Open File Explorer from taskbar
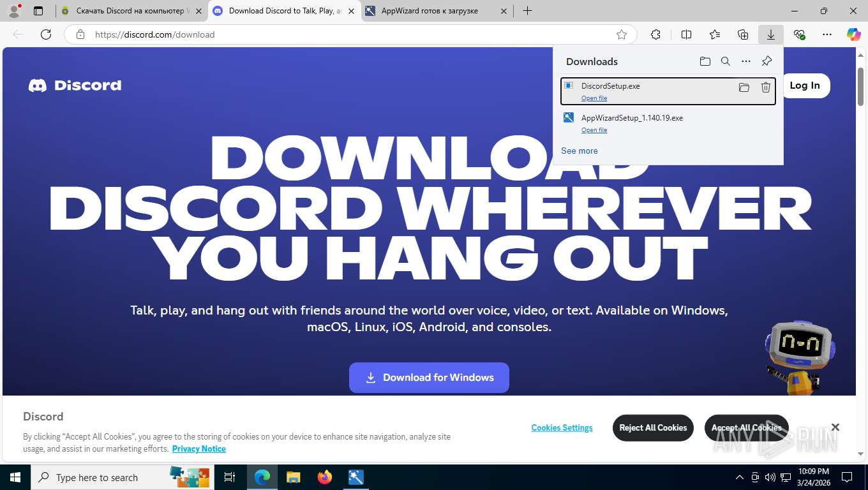 click(293, 477)
